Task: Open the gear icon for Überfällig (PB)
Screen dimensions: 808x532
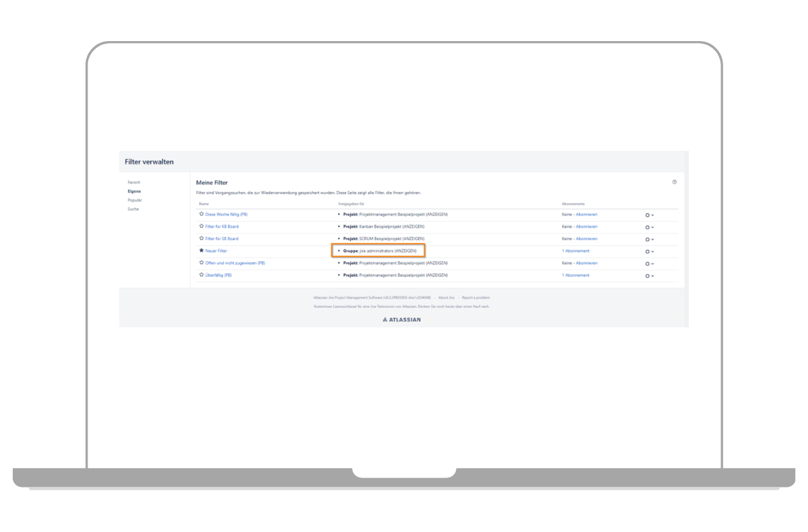Action: pos(648,275)
